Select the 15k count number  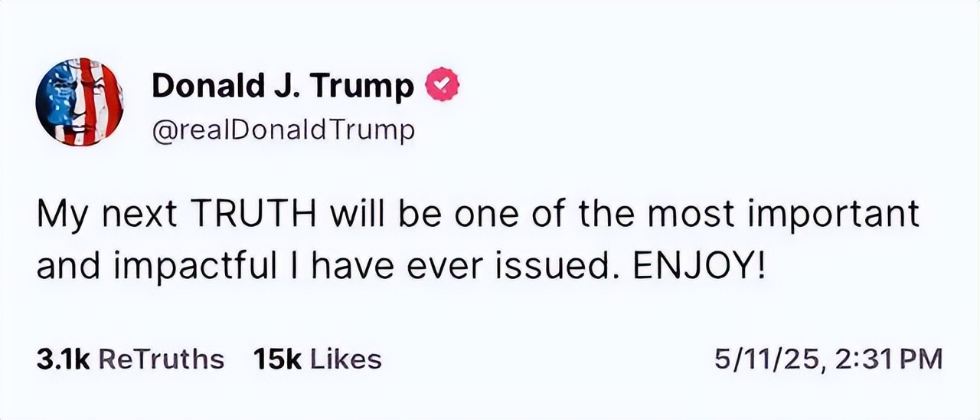(277, 359)
